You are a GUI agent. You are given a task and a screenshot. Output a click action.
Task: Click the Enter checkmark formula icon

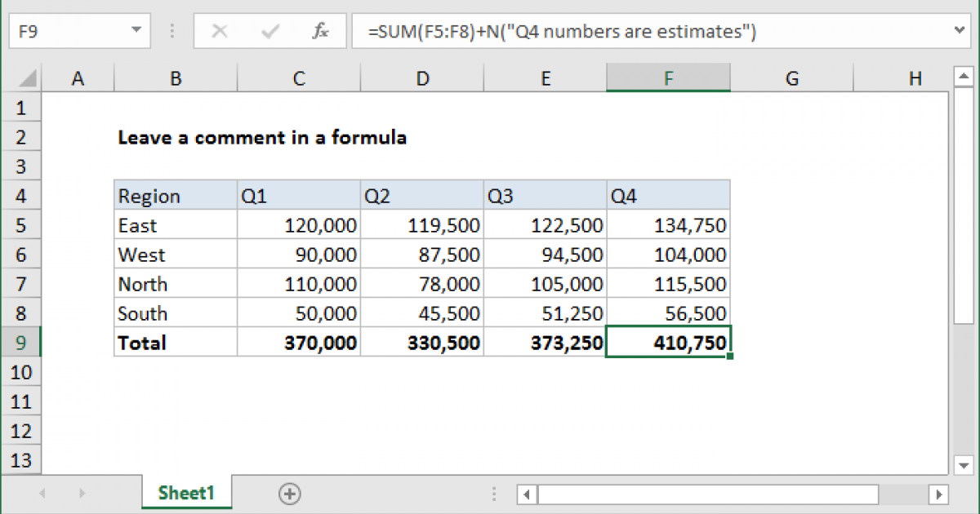click(x=269, y=32)
